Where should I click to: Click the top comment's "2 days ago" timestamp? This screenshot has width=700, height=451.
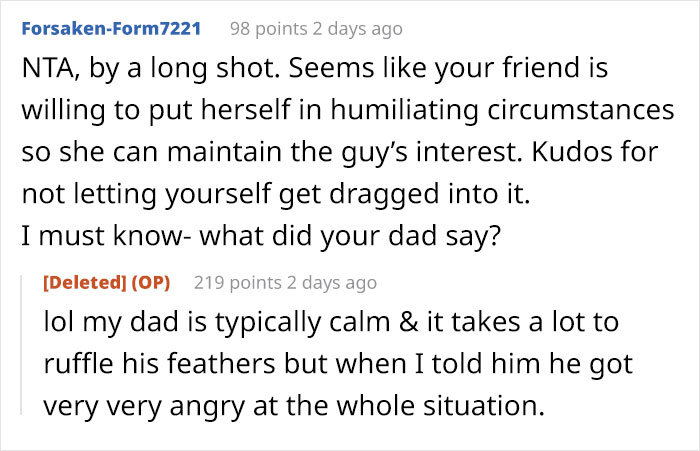(356, 29)
